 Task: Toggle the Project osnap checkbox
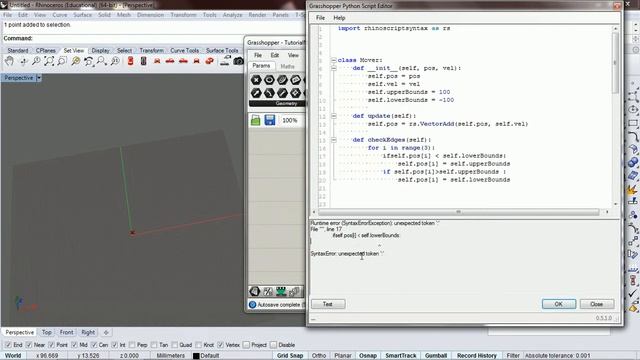point(246,345)
